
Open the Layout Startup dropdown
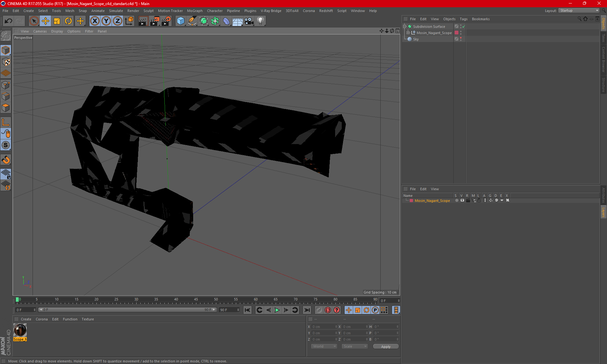[x=579, y=10]
